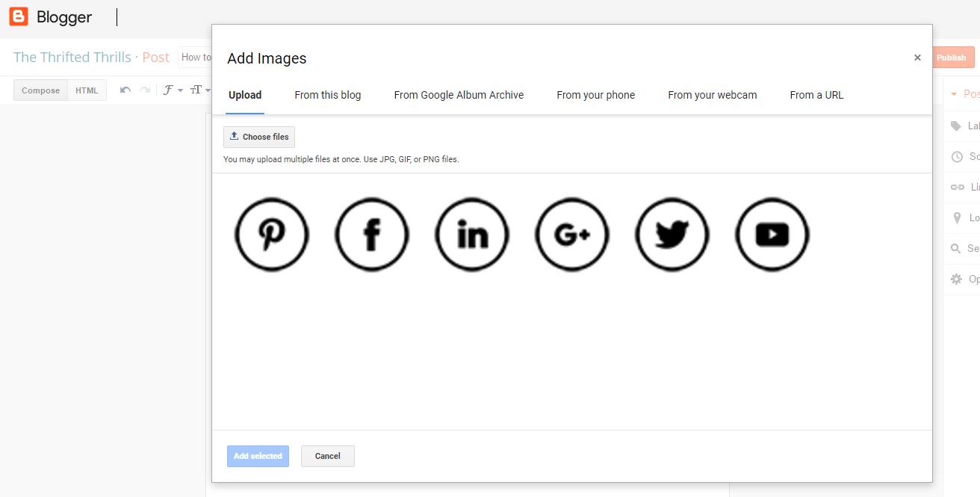Viewport: 980px width, 497px height.
Task: Select the Twitter icon thumbnail
Action: (672, 234)
